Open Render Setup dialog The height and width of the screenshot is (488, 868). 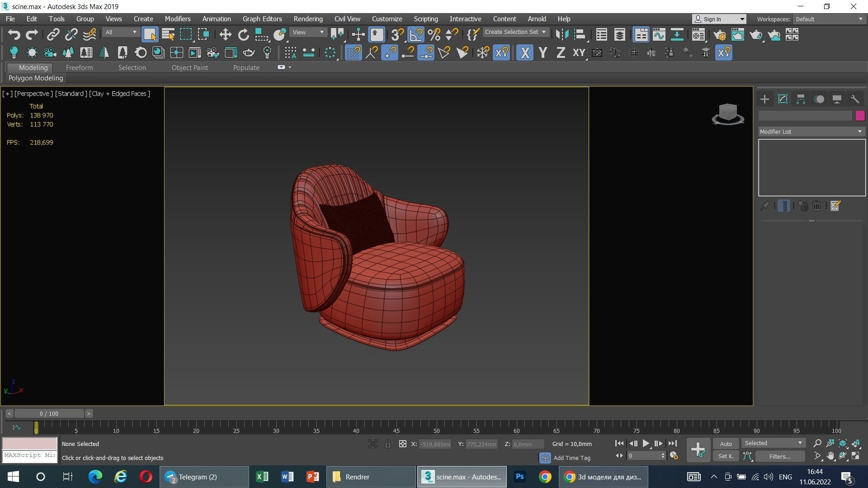click(x=720, y=35)
